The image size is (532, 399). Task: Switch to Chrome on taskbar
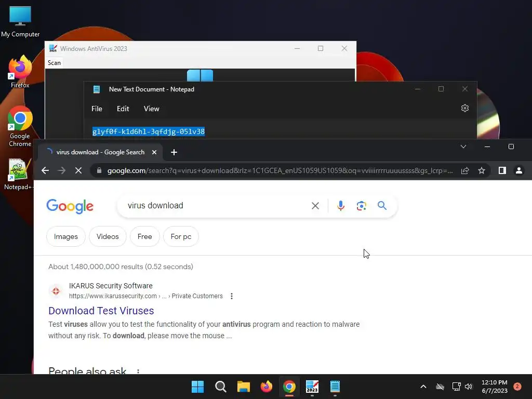(x=289, y=387)
